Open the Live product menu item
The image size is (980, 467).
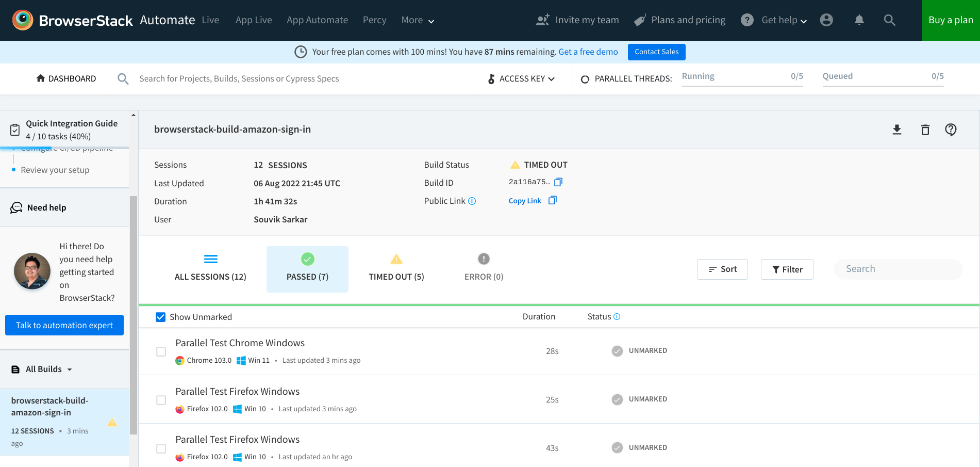point(210,20)
